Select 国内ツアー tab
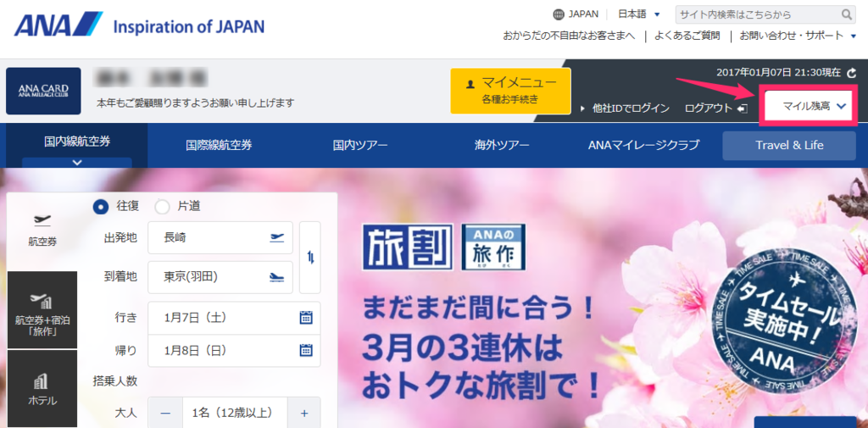The image size is (868, 428). coord(360,146)
